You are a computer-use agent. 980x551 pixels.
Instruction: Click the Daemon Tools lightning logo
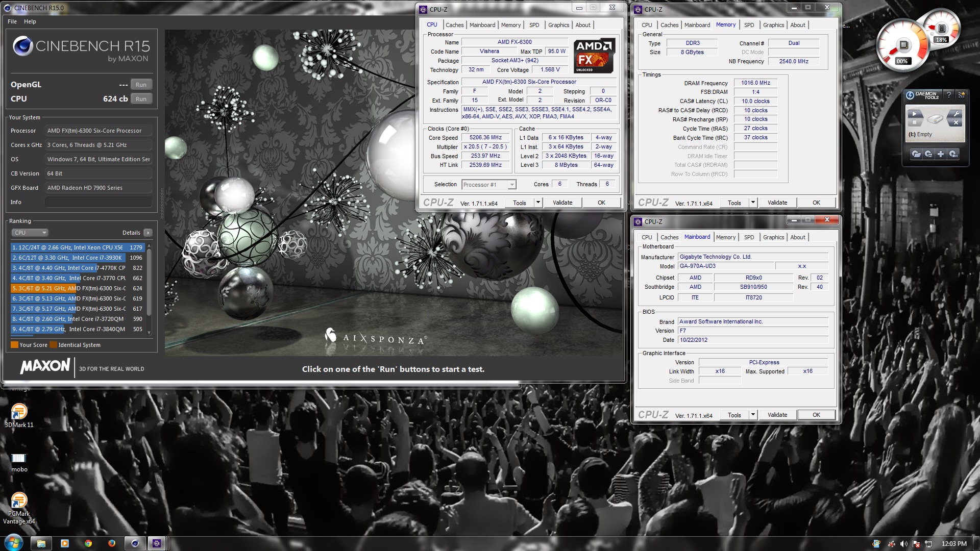[x=910, y=95]
